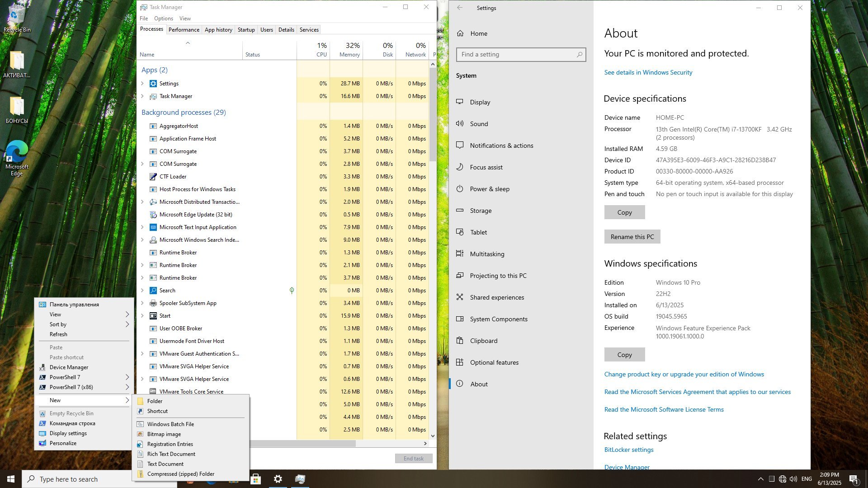This screenshot has height=488, width=868.
Task: Switch to the Startup tab
Action: (x=246, y=30)
